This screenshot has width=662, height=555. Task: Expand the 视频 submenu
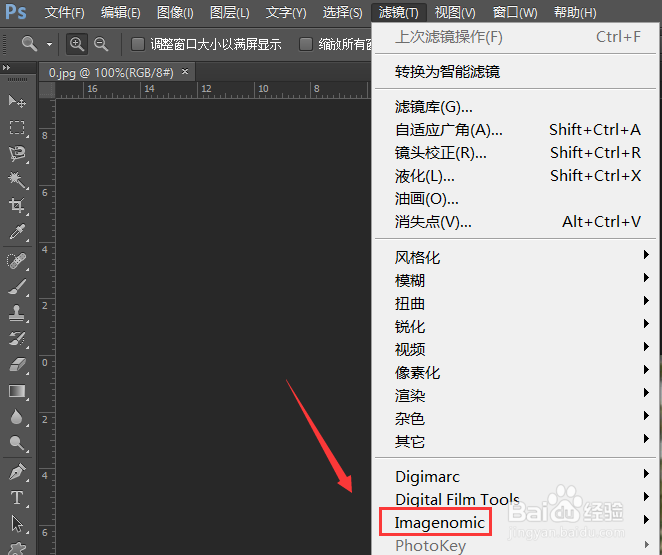[x=515, y=349]
